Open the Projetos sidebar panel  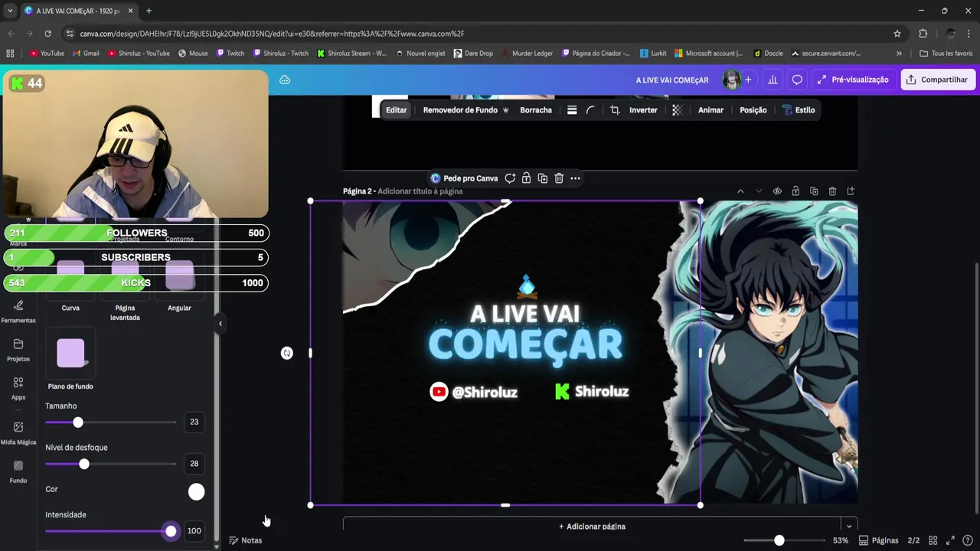click(18, 350)
